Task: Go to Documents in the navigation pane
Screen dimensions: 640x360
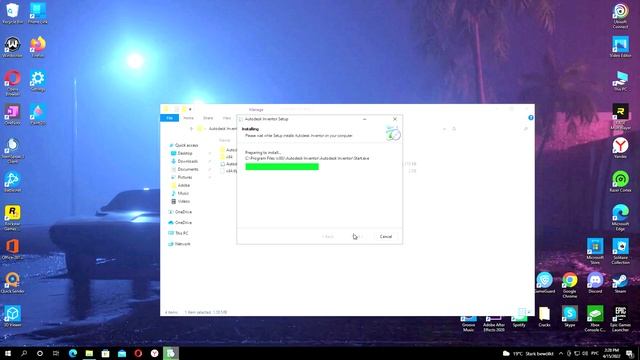Action: point(187,169)
